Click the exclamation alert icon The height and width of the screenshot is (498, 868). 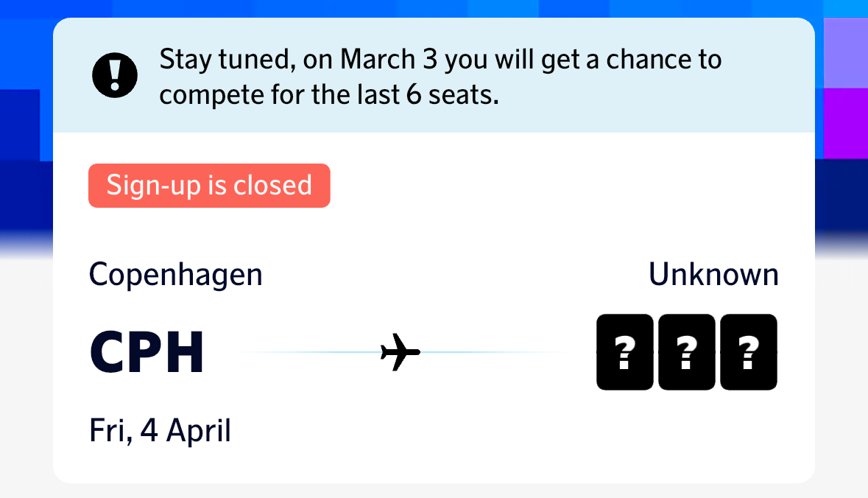tap(116, 75)
